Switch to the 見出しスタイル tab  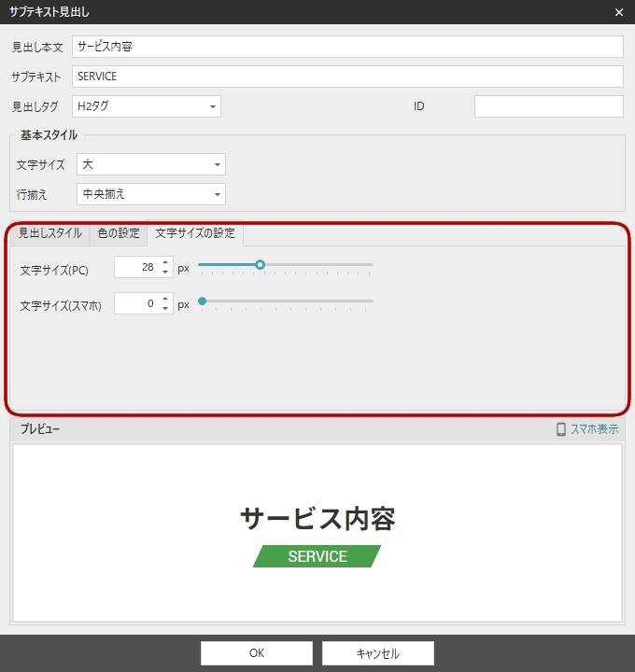(x=50, y=233)
